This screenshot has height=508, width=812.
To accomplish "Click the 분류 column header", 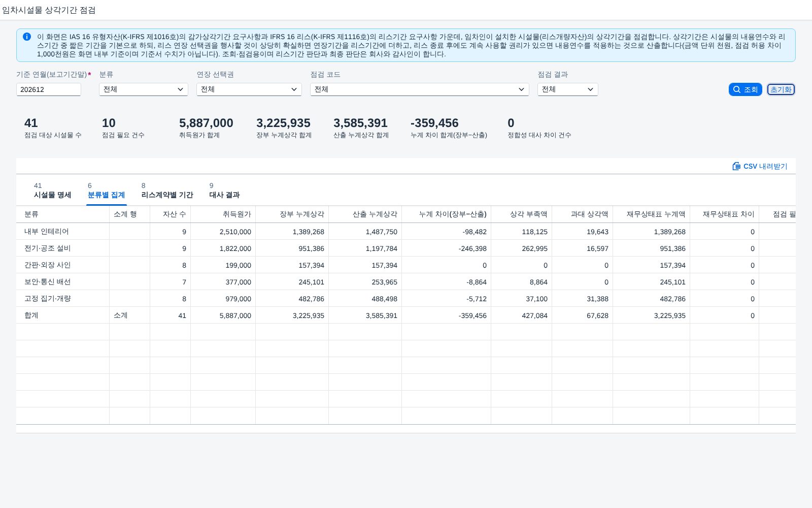I will [x=63, y=214].
